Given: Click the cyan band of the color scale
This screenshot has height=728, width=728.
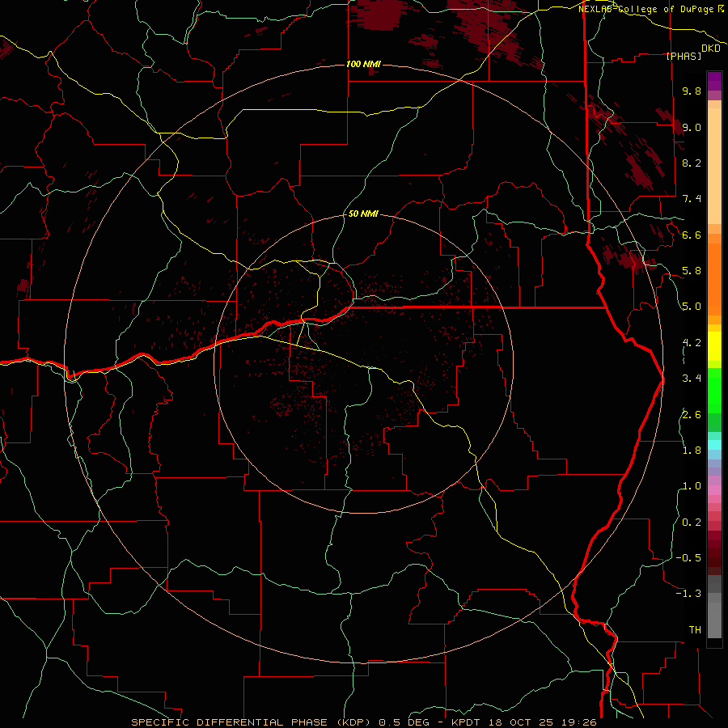Looking at the screenshot, I should [714, 445].
